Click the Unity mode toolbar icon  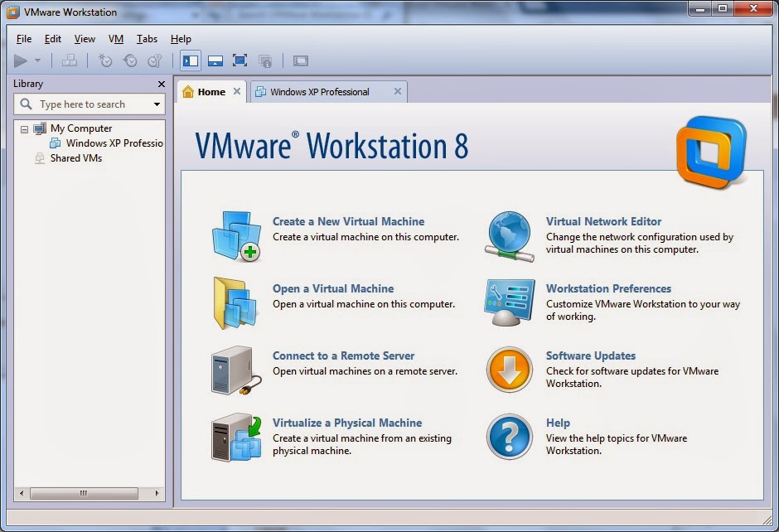pos(265,60)
